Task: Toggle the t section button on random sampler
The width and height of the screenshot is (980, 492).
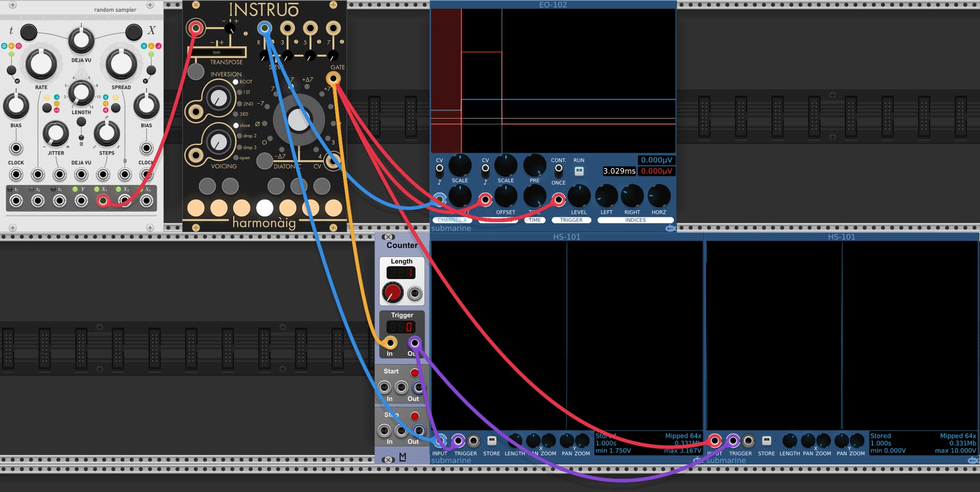Action: coord(29,32)
